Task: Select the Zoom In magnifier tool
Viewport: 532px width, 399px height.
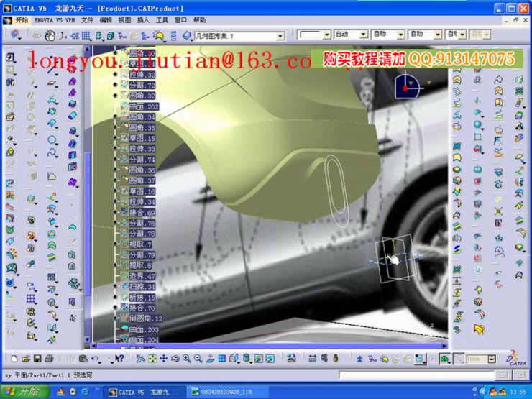Action: pos(186,358)
